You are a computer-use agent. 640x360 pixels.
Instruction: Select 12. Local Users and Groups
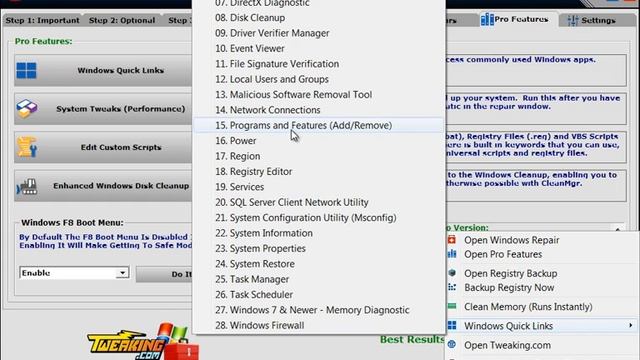(318, 79)
